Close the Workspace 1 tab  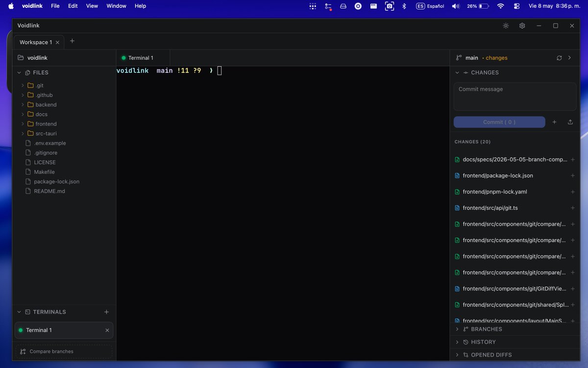pos(57,42)
